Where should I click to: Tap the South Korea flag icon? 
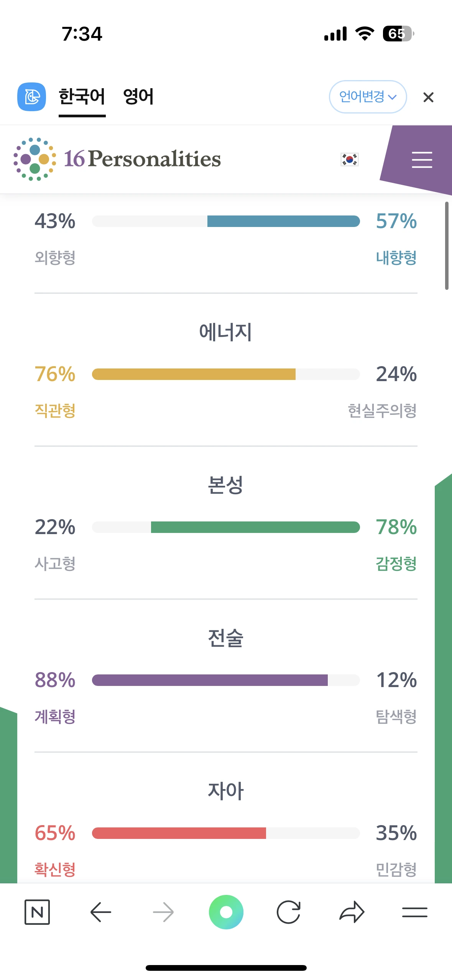pos(349,159)
